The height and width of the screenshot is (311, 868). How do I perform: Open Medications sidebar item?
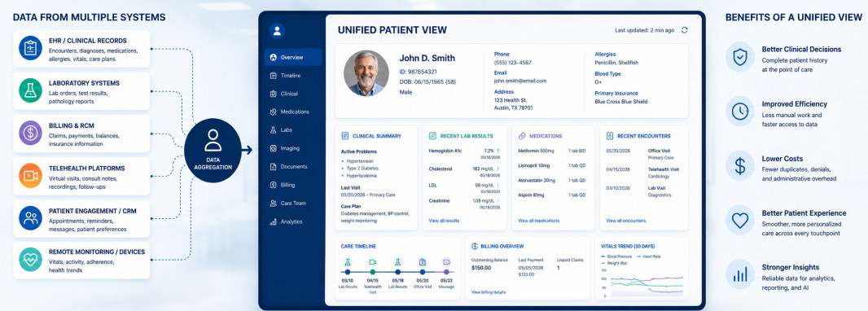tap(293, 112)
